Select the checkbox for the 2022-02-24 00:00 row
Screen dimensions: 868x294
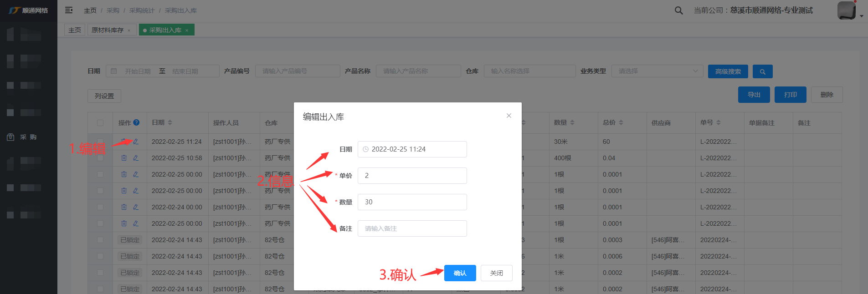[x=100, y=207]
